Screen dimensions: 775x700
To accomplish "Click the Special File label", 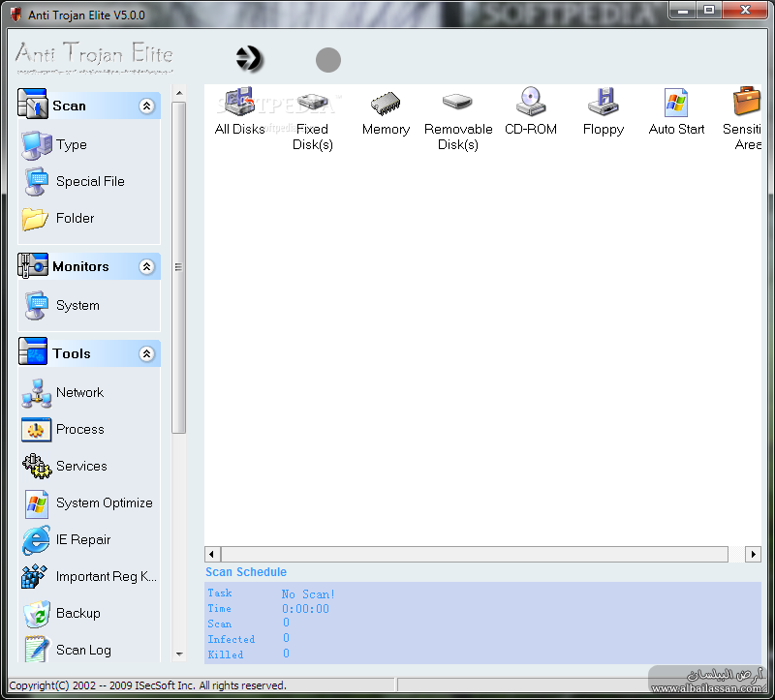I will pyautogui.click(x=90, y=182).
